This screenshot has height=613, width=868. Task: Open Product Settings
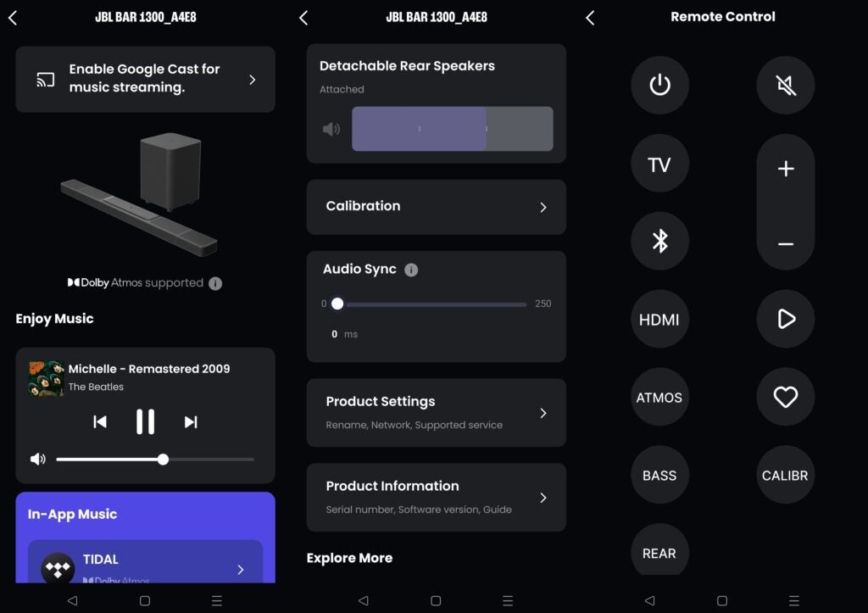[x=437, y=413]
